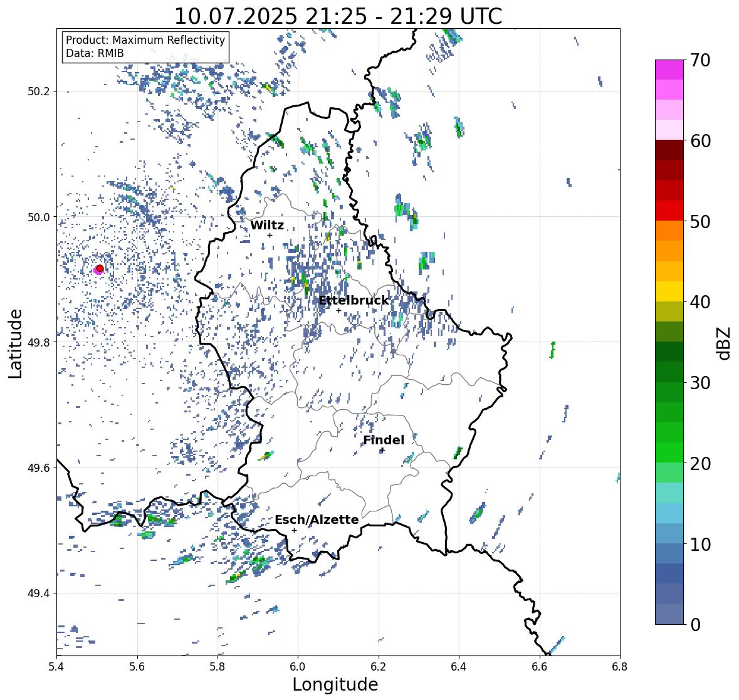Screen dimensions: 739x700
Task: Click the title '10.07.2025 21:25 - 21:29 UTC'
Action: pyautogui.click(x=338, y=16)
